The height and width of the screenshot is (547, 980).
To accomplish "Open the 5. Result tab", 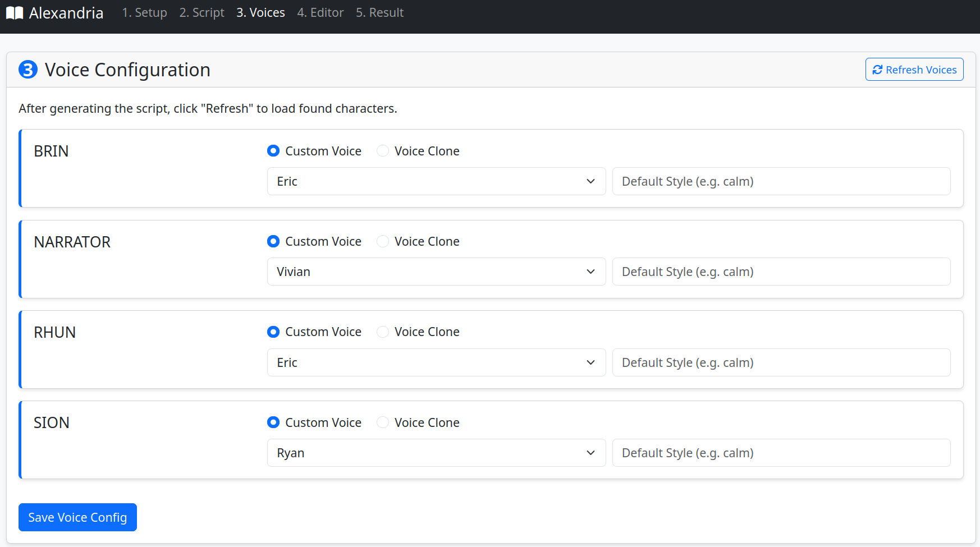I will point(379,12).
